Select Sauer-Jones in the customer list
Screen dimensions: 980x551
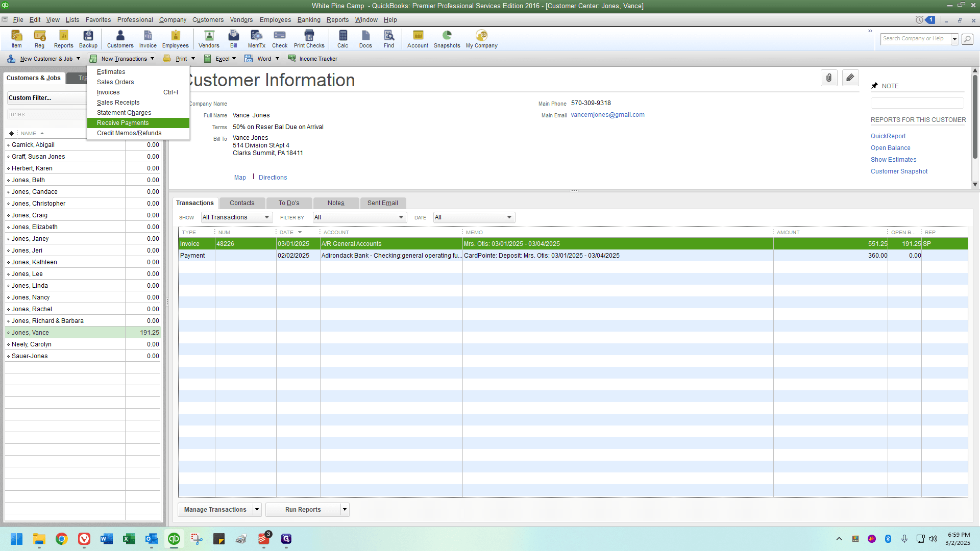[83, 356]
